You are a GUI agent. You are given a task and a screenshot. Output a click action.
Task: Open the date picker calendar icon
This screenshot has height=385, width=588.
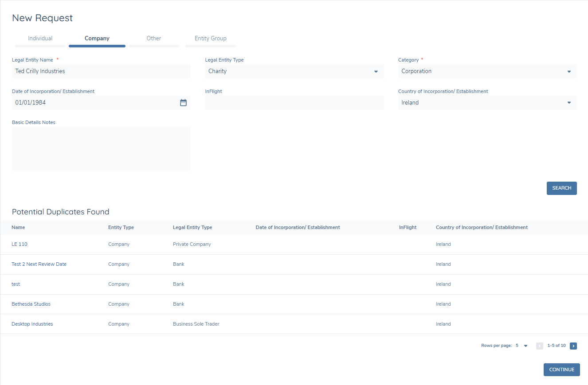pos(183,102)
